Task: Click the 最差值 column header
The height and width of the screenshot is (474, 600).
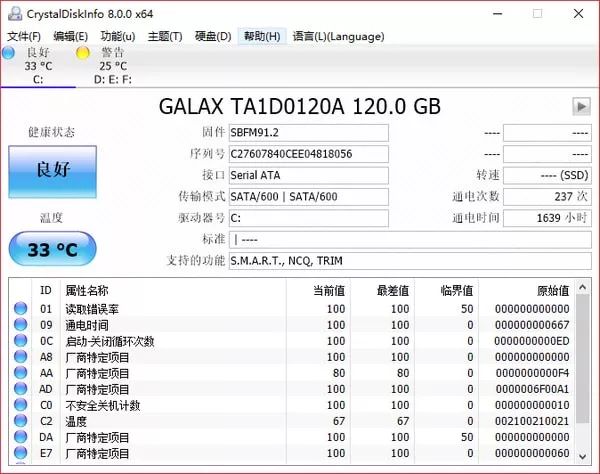Action: tap(382, 290)
